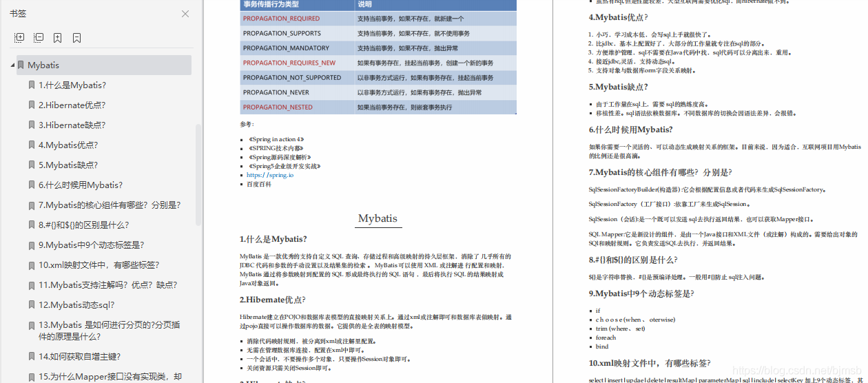Select bookmark 12.Mybatis动态sql?
868x383 pixels.
click(x=76, y=304)
